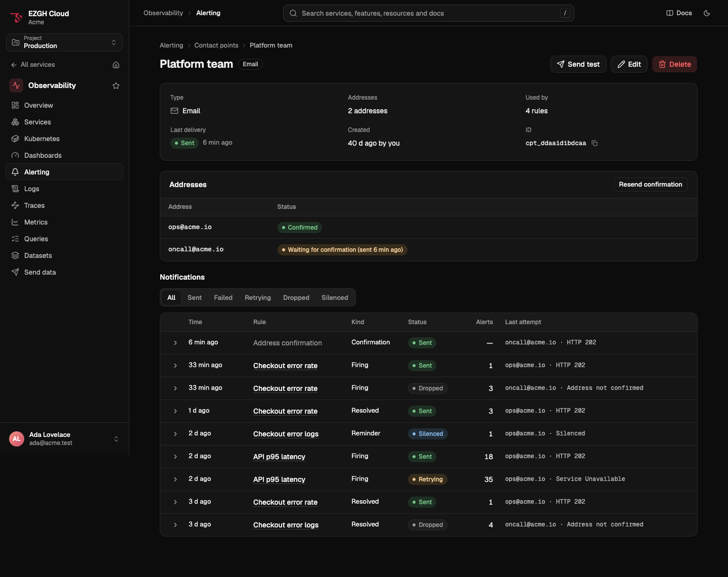Toggle dark mode moon icon
The height and width of the screenshot is (577, 728).
(x=707, y=13)
